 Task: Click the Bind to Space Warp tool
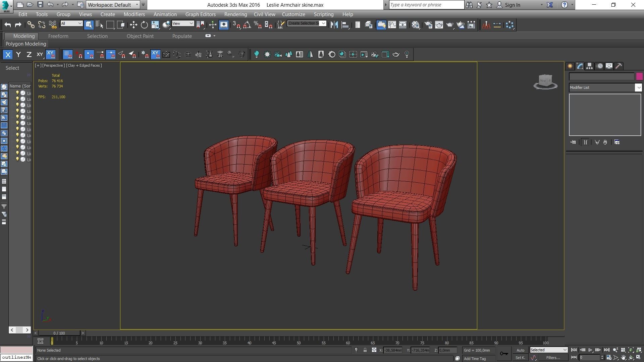click(x=53, y=25)
